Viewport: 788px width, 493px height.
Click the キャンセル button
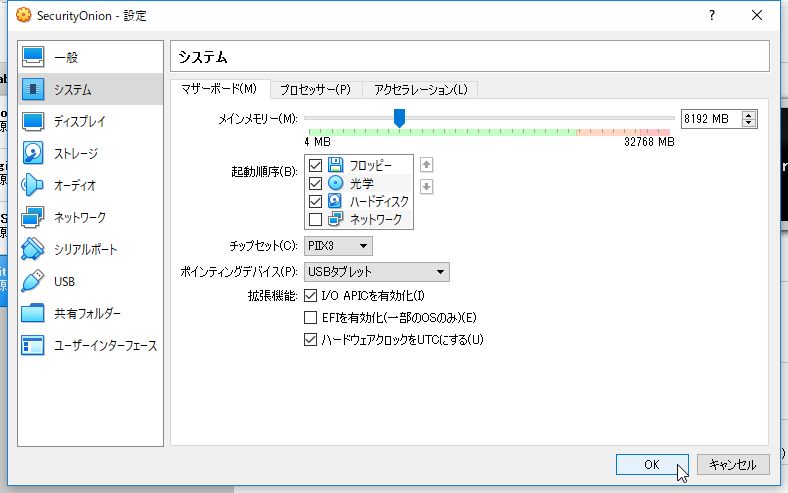point(733,464)
